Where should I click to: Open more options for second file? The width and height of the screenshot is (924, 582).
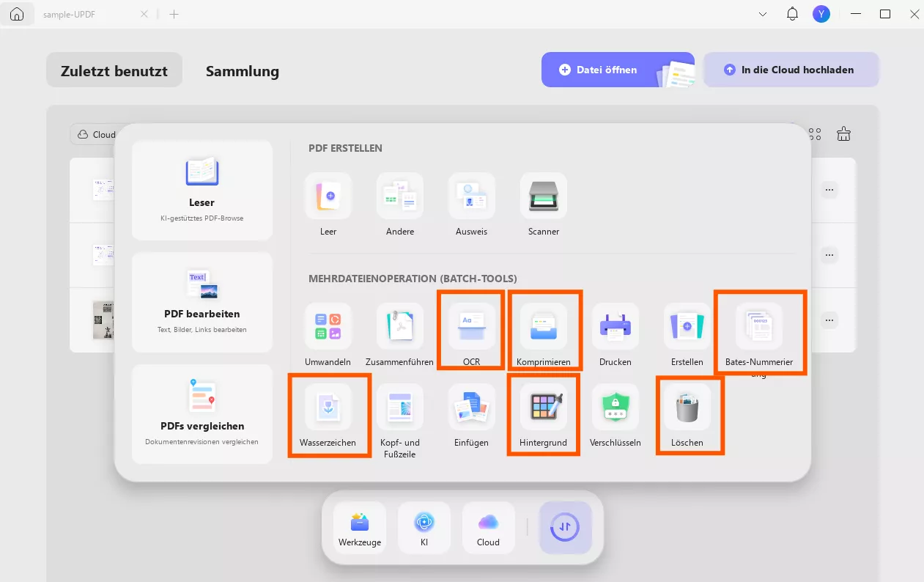click(x=829, y=255)
